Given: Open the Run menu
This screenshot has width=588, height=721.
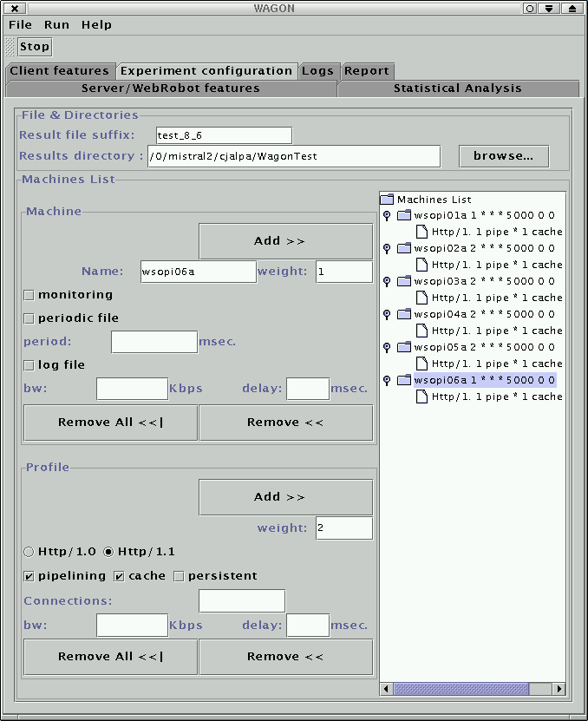Looking at the screenshot, I should [56, 25].
